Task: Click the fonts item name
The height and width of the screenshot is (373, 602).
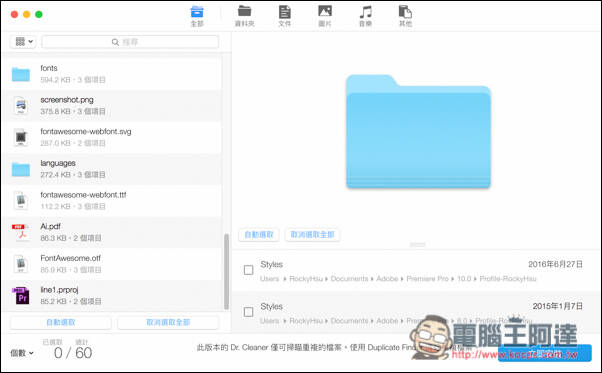Action: (x=49, y=68)
